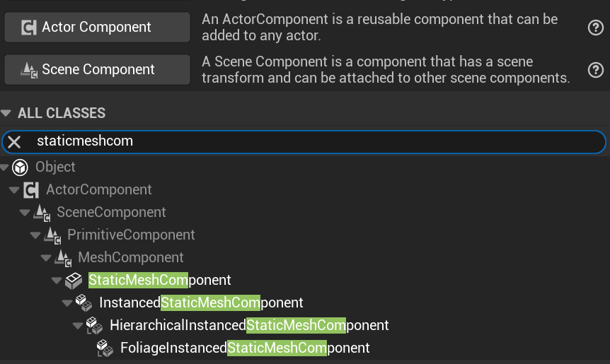The height and width of the screenshot is (364, 610).
Task: Click the InstancedStaticMeshComponent icon
Action: [x=84, y=303]
